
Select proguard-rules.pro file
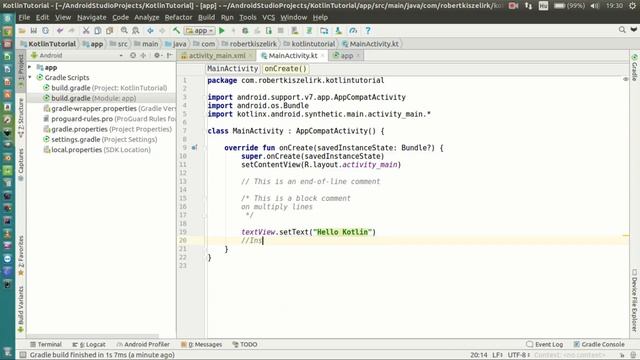(x=109, y=119)
